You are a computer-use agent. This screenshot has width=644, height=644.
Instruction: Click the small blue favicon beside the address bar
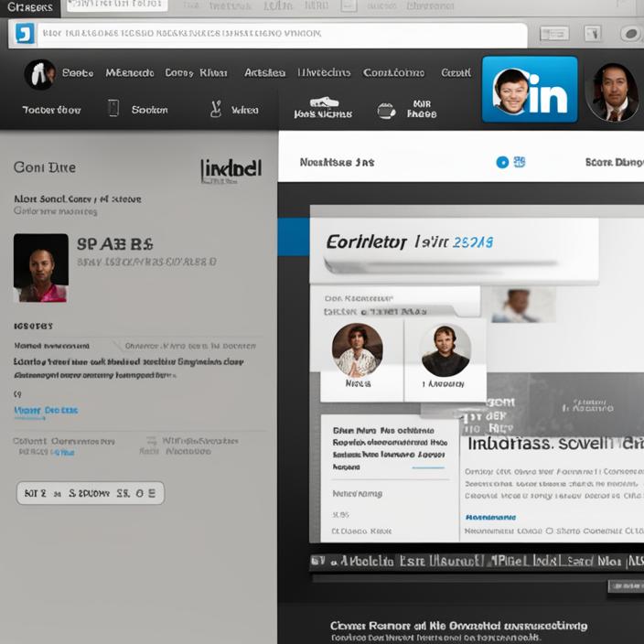[x=25, y=34]
